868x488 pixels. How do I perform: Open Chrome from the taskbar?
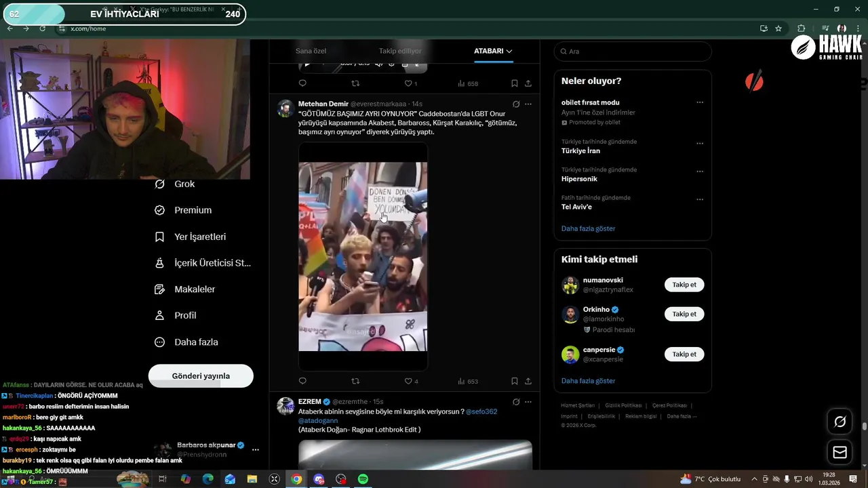point(296,479)
